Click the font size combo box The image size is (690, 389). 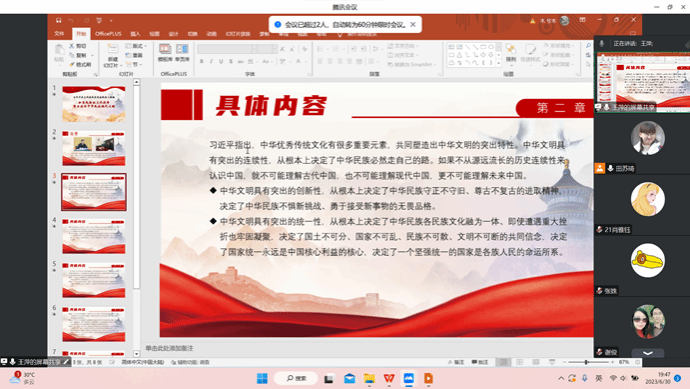[x=267, y=48]
